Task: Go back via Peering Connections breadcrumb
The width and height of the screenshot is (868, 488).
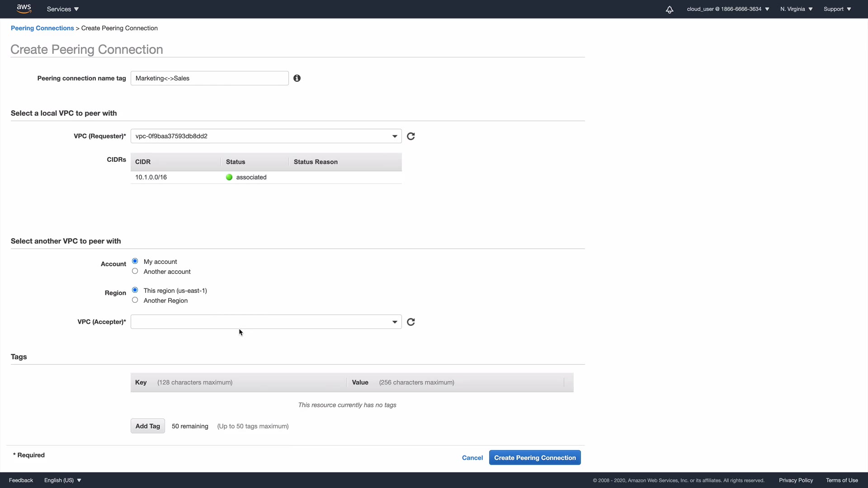Action: click(42, 28)
